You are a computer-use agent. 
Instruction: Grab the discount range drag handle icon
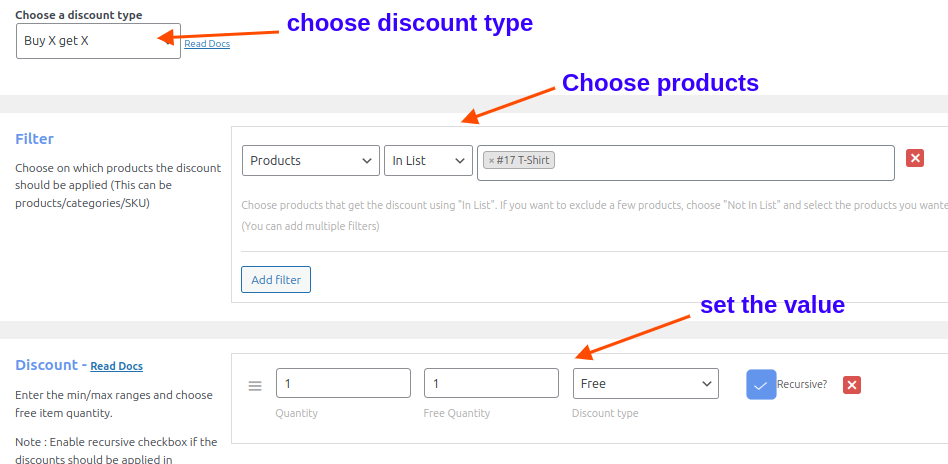[x=255, y=386]
